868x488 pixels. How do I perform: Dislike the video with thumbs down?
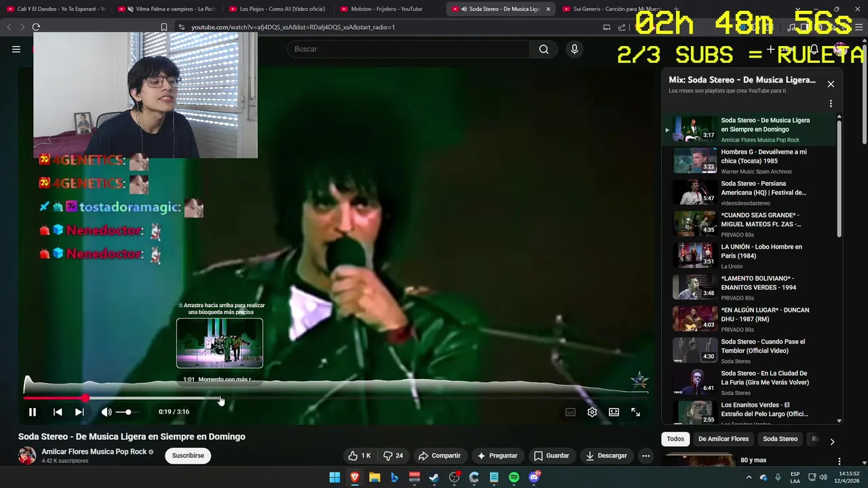click(x=393, y=455)
